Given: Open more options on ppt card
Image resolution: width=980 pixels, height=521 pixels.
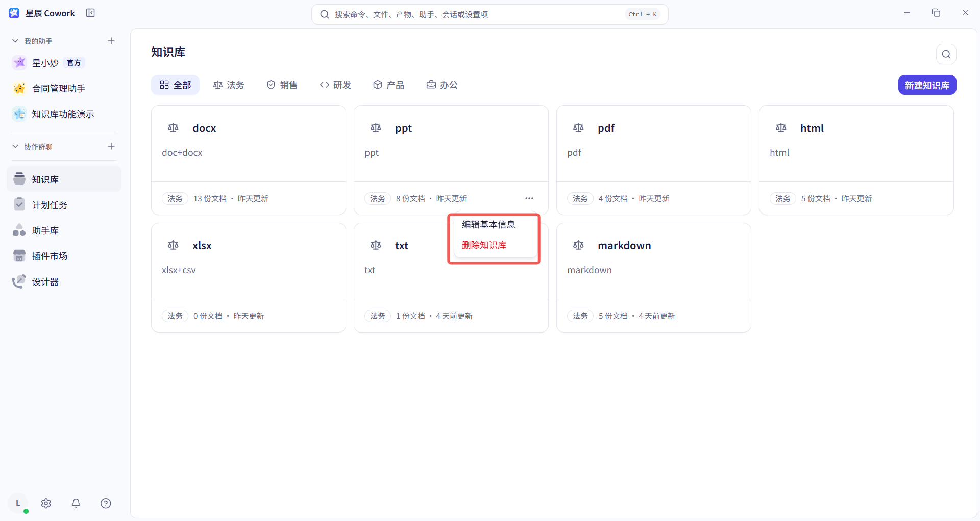Looking at the screenshot, I should (x=529, y=198).
